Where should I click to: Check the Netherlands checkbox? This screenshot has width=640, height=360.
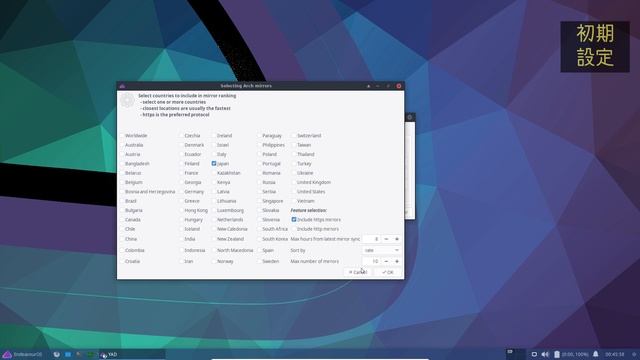(x=213, y=220)
